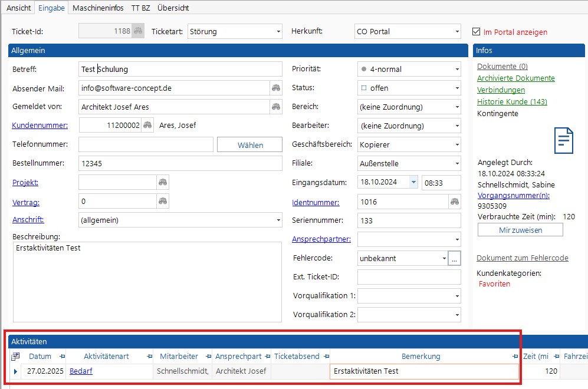Viewport: 588px width, 389px height.
Task: Open the Maschineninfos tab
Action: [98, 8]
